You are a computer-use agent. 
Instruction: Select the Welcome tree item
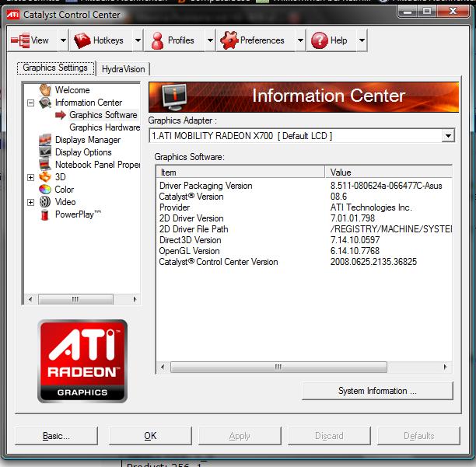[x=72, y=90]
